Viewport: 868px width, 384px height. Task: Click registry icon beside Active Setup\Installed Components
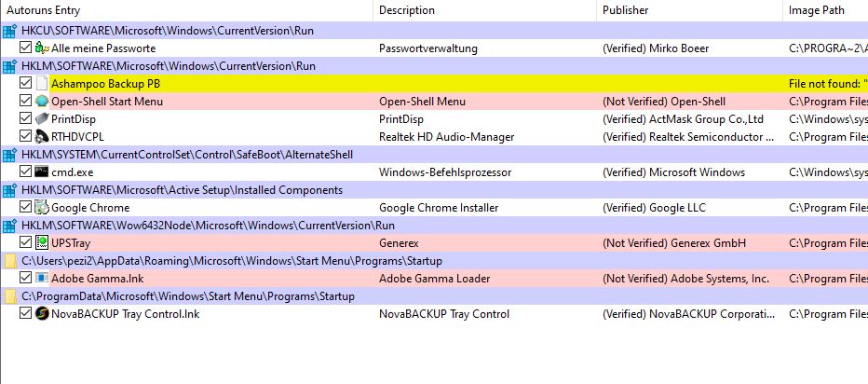(9, 190)
